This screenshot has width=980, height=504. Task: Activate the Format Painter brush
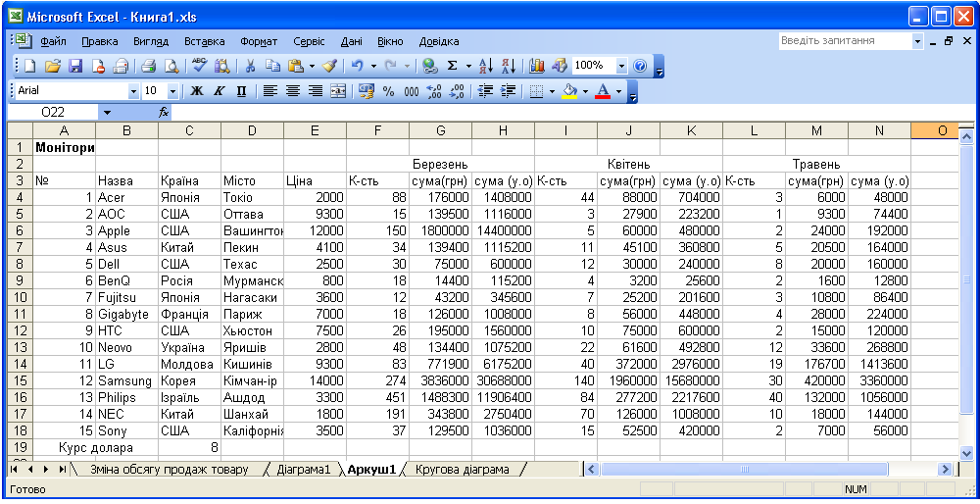tap(330, 66)
